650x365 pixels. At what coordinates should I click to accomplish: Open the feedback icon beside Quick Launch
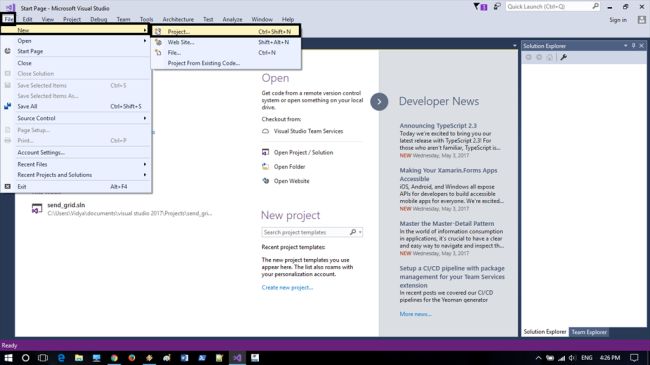point(497,7)
